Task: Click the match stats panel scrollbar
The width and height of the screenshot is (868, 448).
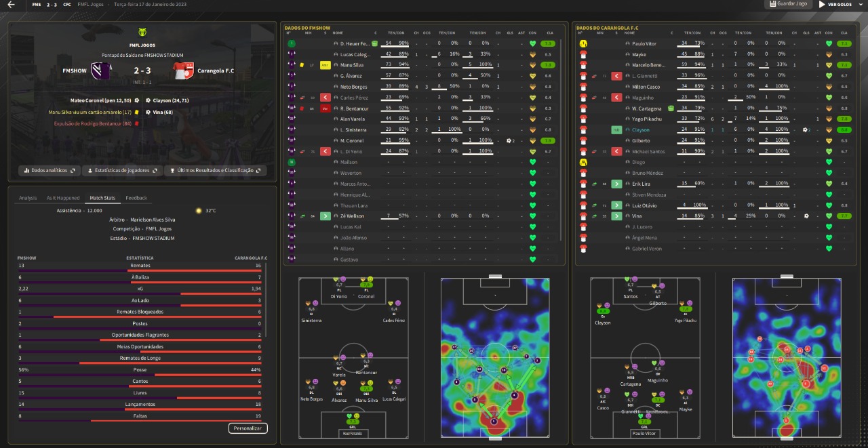Action: (x=267, y=298)
